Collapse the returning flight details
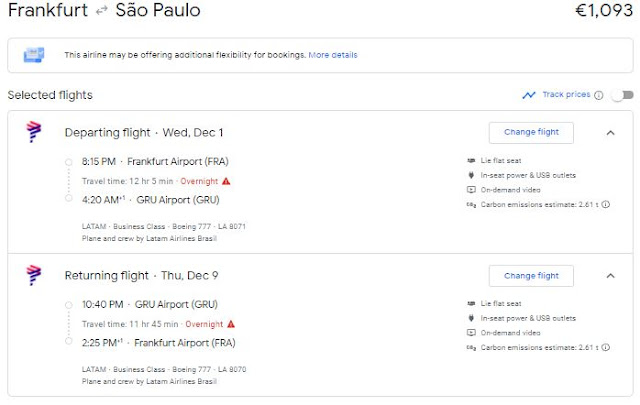The image size is (640, 405). point(611,275)
